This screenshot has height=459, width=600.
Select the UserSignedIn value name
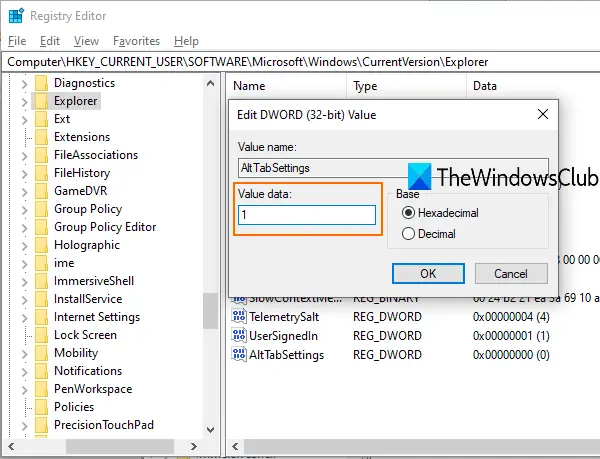(x=283, y=336)
